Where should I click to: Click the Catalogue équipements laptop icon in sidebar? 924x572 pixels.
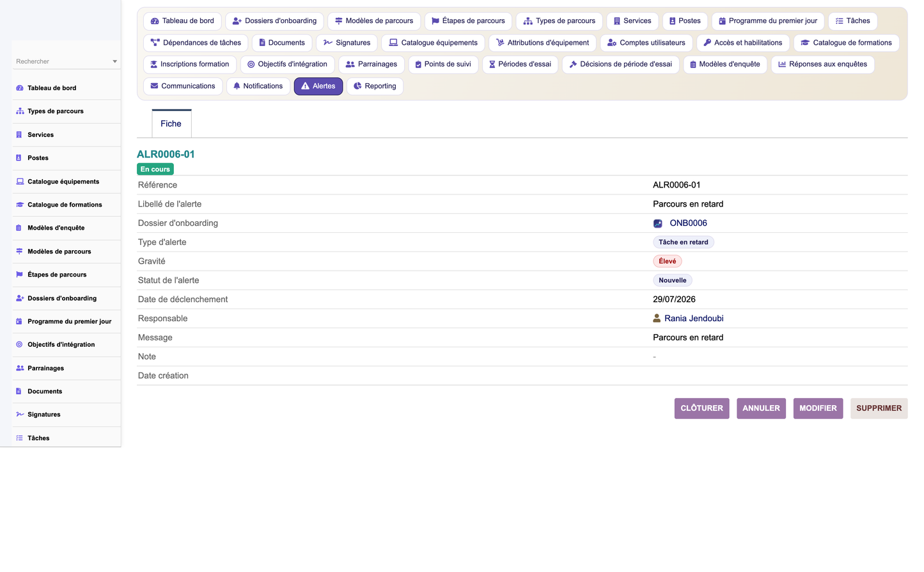[x=20, y=182]
